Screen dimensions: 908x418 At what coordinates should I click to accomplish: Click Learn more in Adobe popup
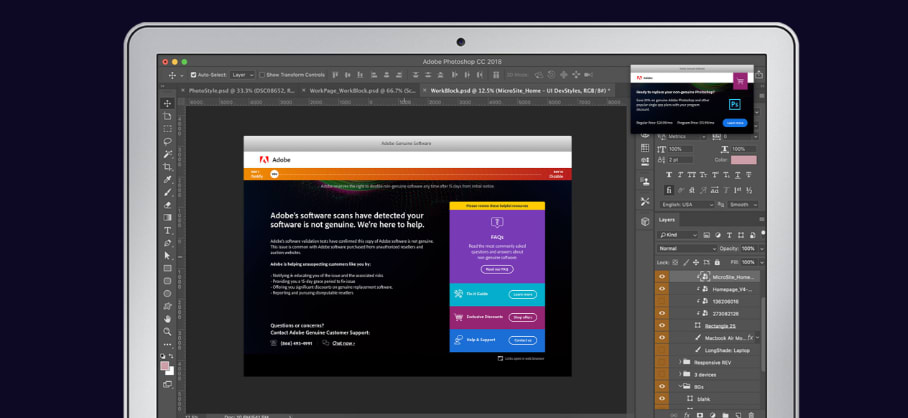pyautogui.click(x=735, y=123)
